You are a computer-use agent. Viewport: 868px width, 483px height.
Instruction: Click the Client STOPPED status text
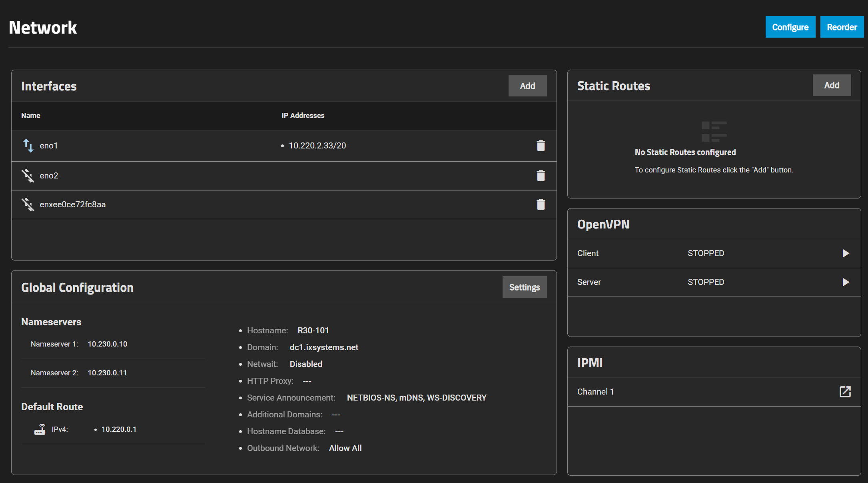click(706, 253)
